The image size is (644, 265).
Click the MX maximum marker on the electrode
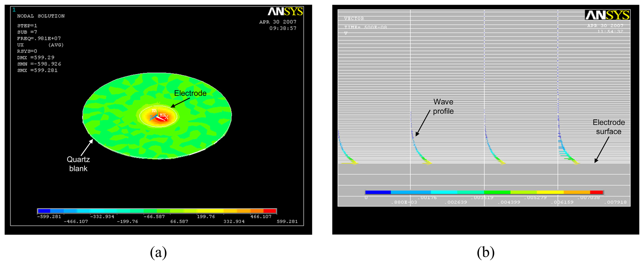tap(163, 115)
